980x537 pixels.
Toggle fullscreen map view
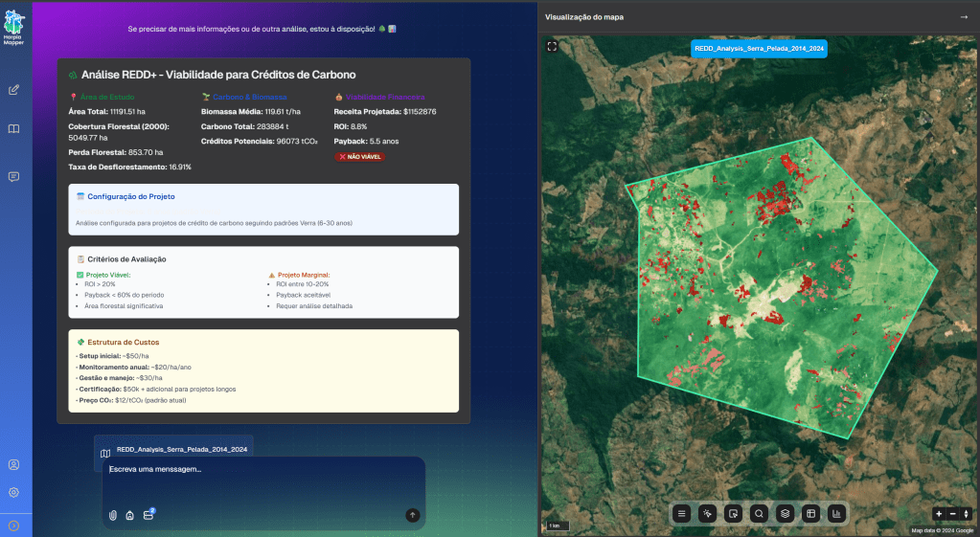tap(553, 46)
